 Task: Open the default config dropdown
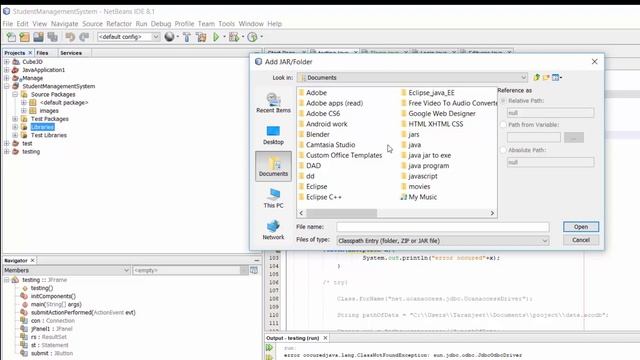pos(156,37)
